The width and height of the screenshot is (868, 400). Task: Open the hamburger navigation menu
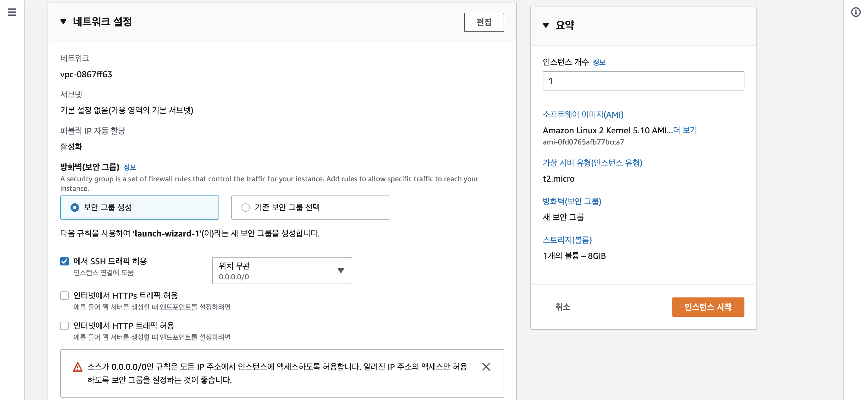[12, 12]
